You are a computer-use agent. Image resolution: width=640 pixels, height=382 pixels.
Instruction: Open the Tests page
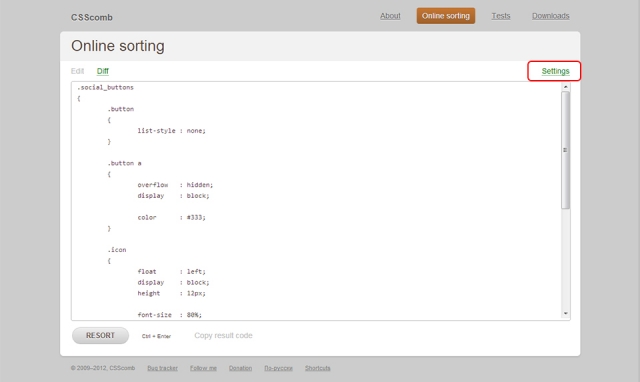[501, 16]
